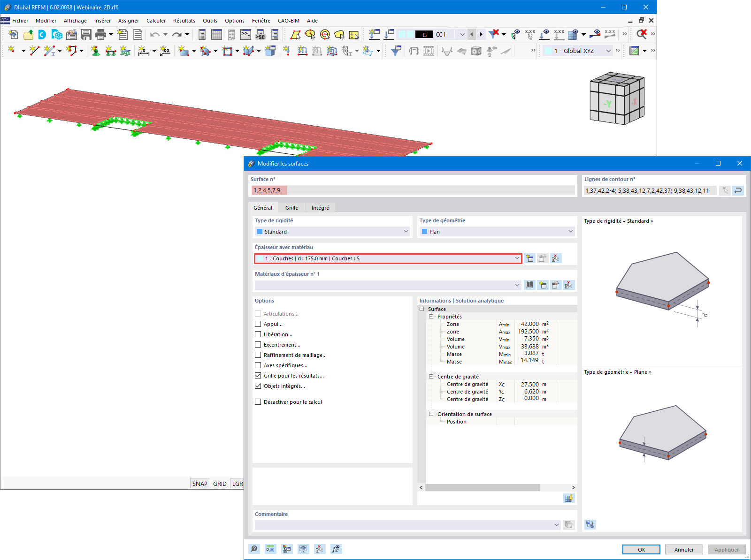Delete the thickness with red-X icon
Image resolution: width=751 pixels, height=560 pixels.
[x=556, y=258]
